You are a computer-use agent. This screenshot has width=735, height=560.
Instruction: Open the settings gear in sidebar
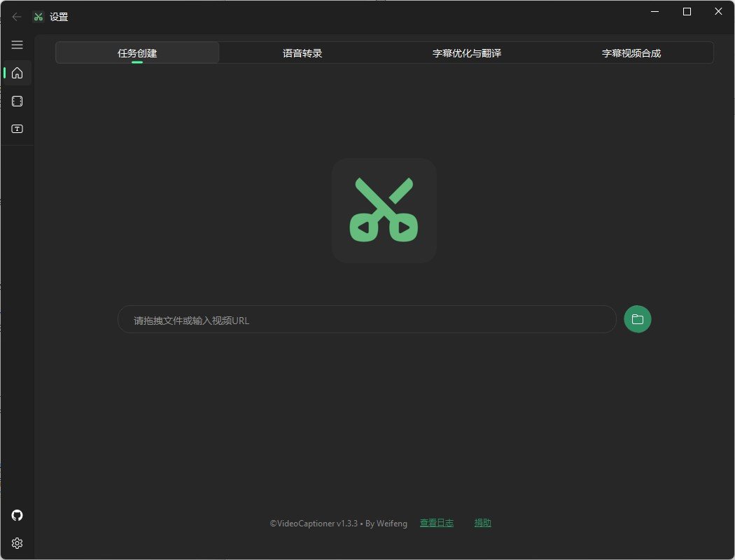pyautogui.click(x=17, y=543)
